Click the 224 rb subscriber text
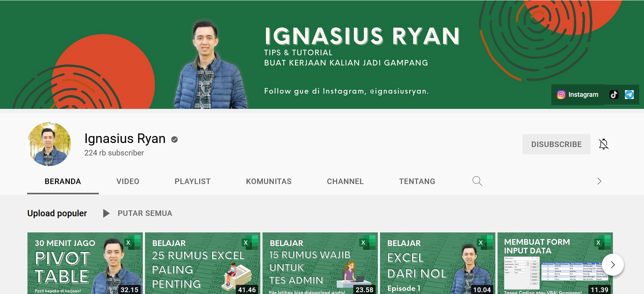Screen dimensions: 644x294 pos(114,153)
